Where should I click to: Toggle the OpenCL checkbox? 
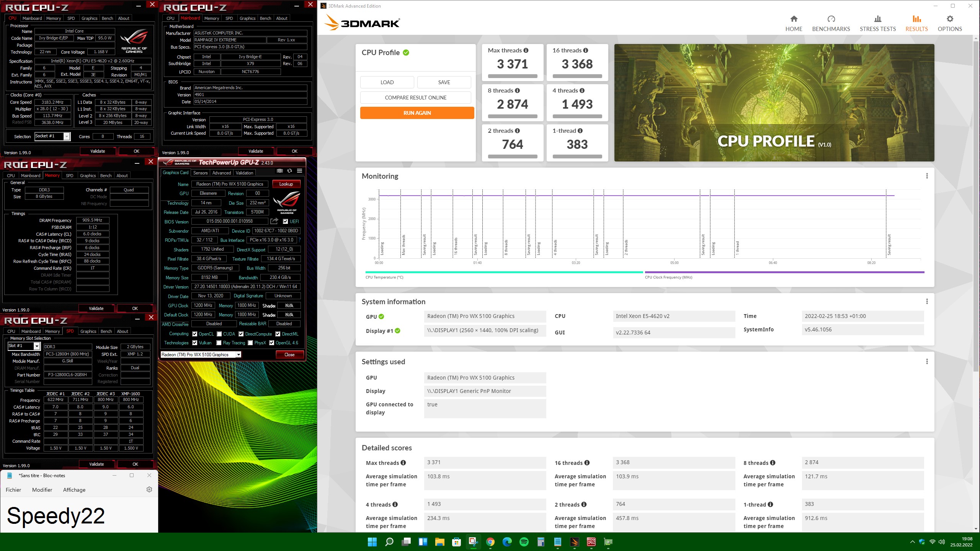pos(194,334)
